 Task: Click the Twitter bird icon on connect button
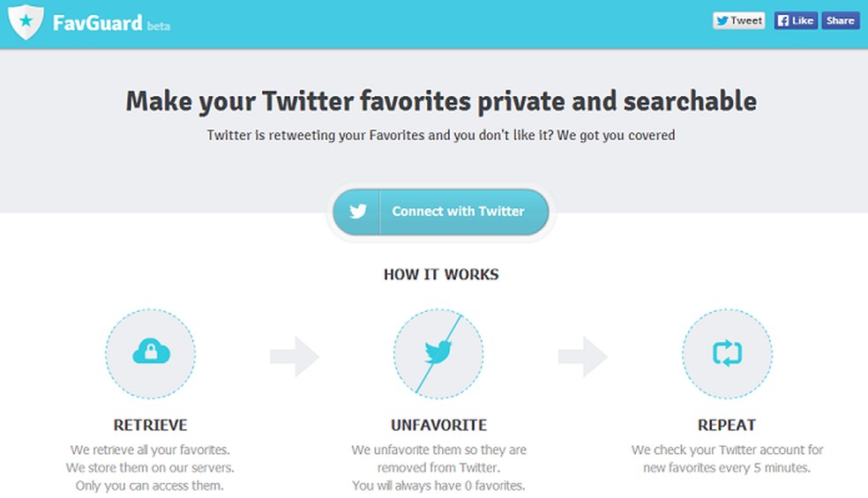click(357, 212)
